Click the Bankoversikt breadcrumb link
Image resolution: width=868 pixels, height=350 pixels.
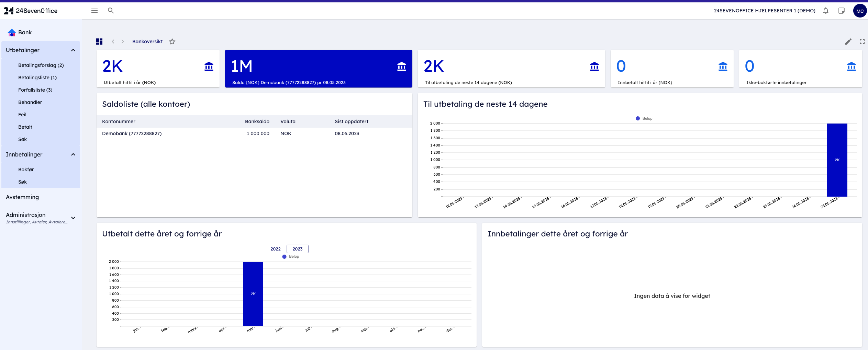(x=147, y=42)
